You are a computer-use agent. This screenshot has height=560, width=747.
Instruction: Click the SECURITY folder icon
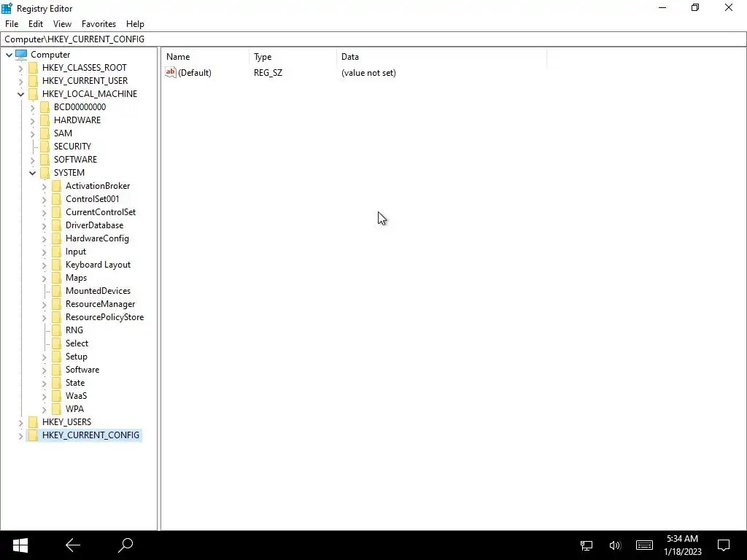click(x=44, y=146)
